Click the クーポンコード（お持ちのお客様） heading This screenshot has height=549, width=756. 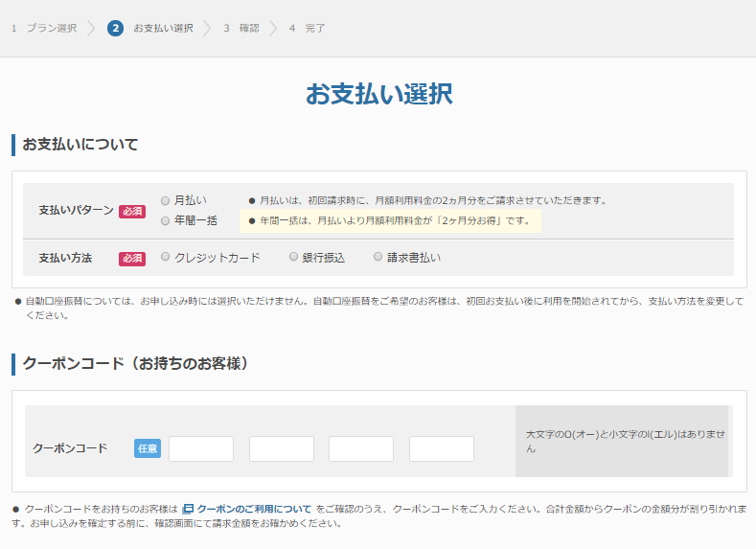pyautogui.click(x=135, y=363)
